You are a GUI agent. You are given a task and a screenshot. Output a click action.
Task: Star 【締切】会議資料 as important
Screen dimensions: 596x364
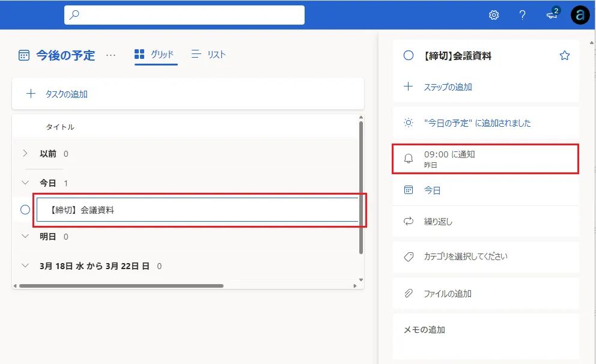(x=564, y=55)
